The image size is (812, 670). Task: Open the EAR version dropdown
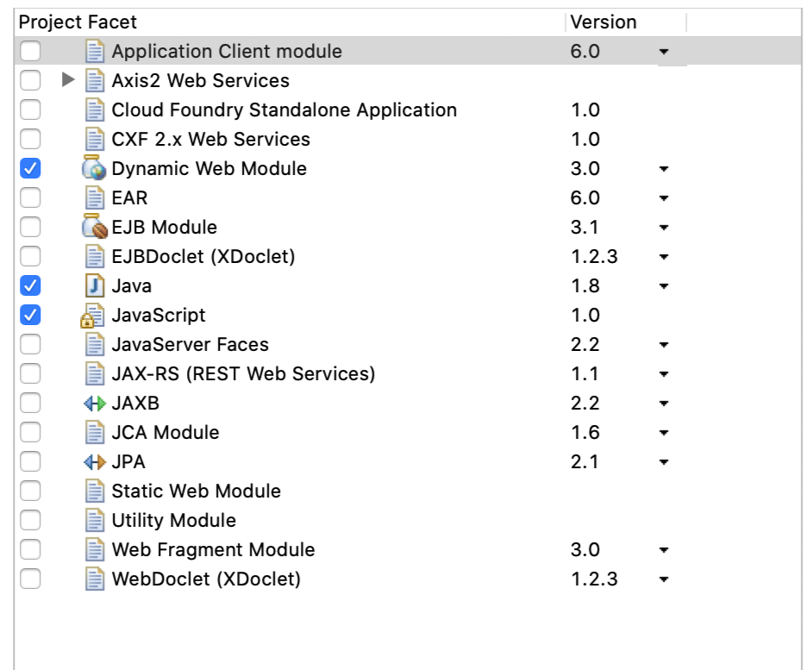pyautogui.click(x=664, y=198)
